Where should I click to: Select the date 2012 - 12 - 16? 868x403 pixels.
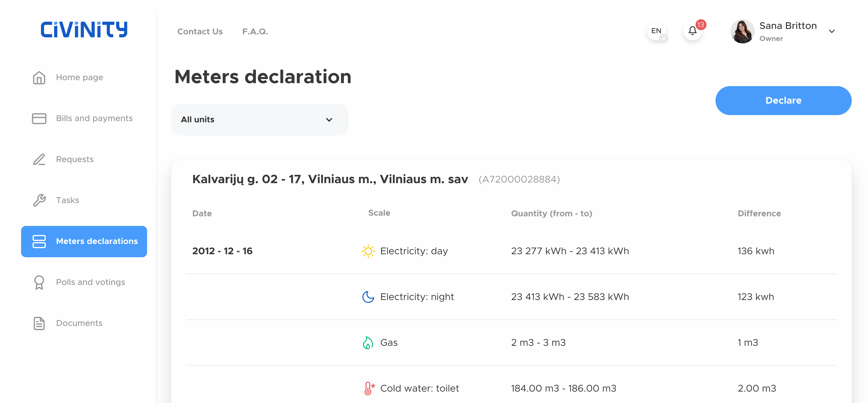click(222, 251)
